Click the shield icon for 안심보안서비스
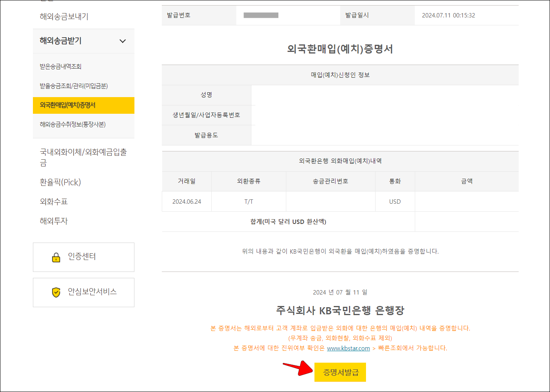Image resolution: width=550 pixels, height=392 pixels. click(56, 293)
